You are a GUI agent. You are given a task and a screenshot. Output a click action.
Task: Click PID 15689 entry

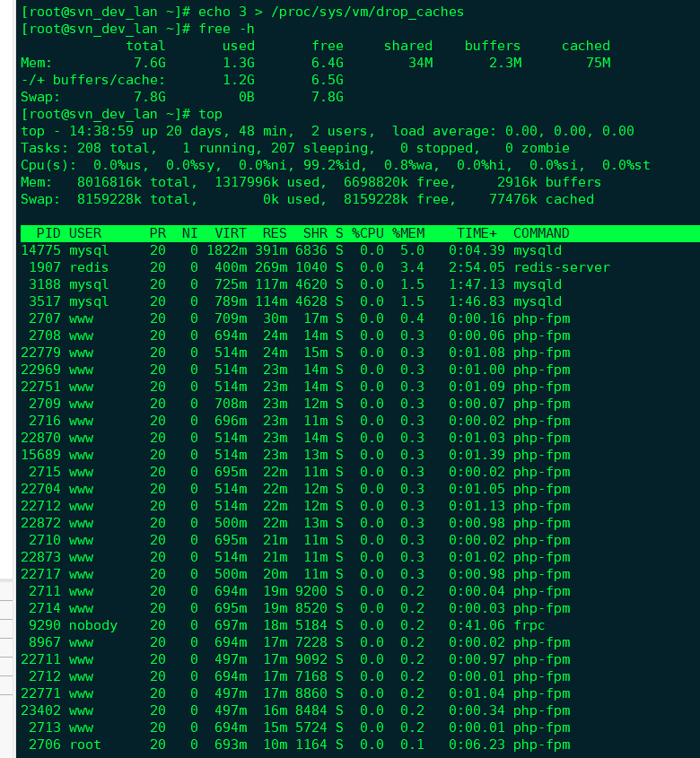[40, 455]
